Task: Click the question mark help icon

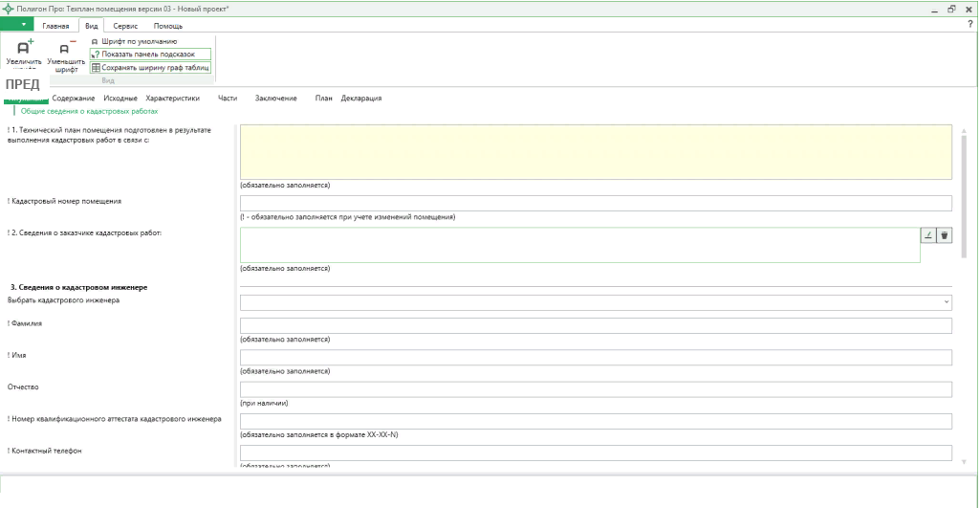Action: (969, 25)
